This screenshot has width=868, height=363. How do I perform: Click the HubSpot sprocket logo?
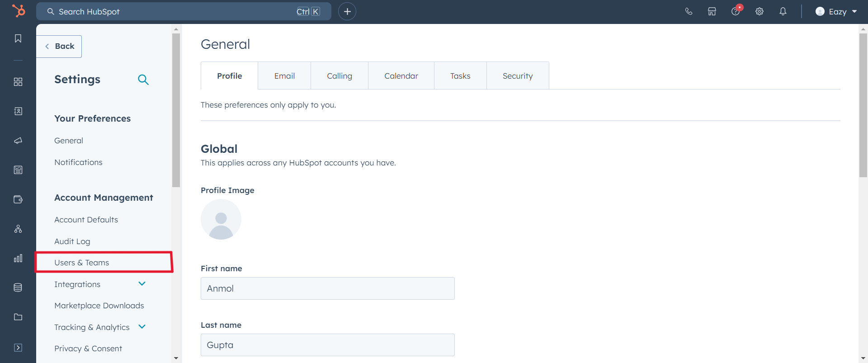[x=18, y=11]
